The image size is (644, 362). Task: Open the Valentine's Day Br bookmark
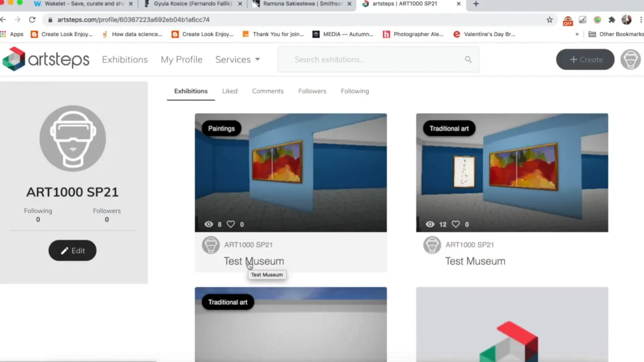click(x=484, y=34)
